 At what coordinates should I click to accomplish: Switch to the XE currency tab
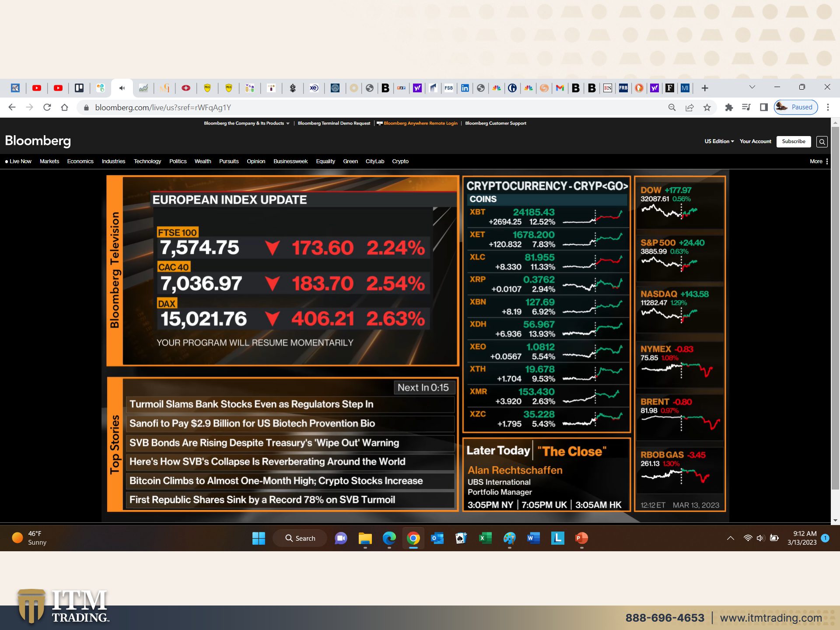point(314,88)
